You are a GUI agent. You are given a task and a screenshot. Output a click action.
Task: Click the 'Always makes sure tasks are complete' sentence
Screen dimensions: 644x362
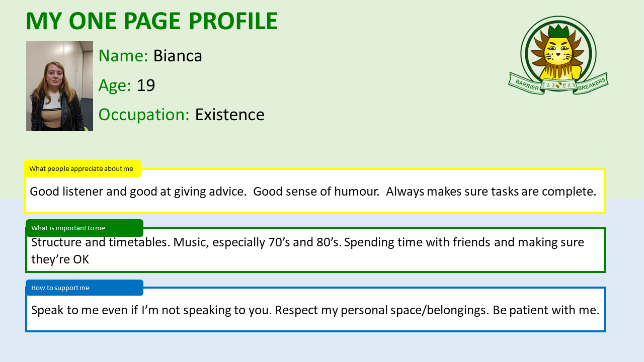point(491,192)
